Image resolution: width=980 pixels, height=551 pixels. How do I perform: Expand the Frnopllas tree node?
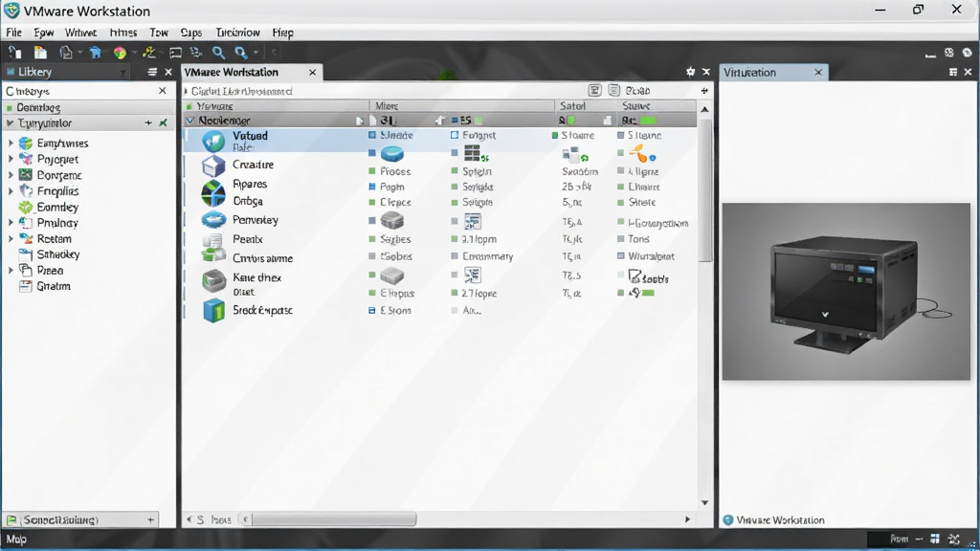(10, 191)
